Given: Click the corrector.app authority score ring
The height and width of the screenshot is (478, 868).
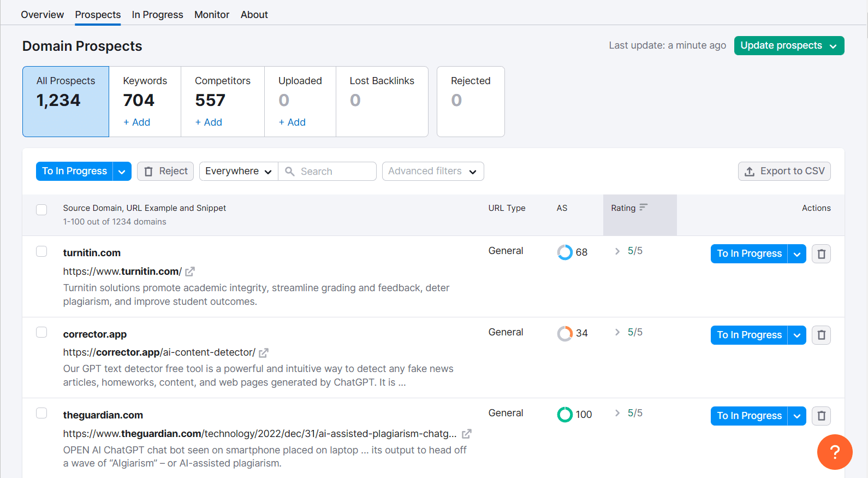Looking at the screenshot, I should [564, 333].
